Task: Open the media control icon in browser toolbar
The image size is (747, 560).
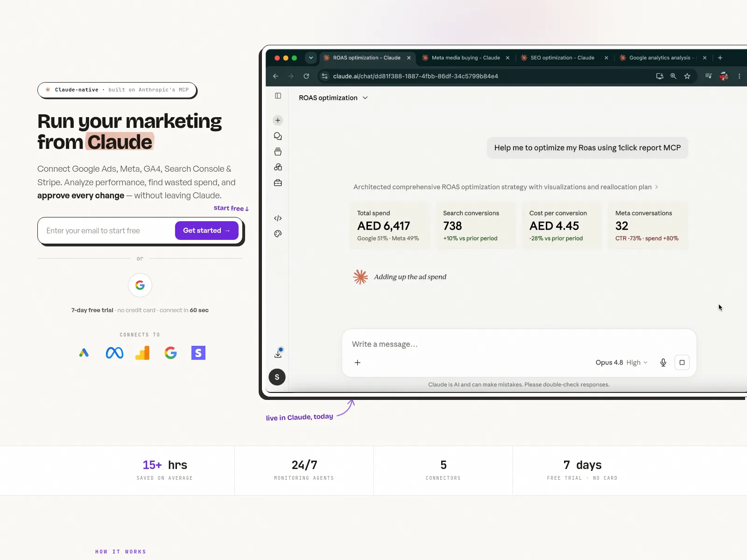Action: click(x=708, y=76)
